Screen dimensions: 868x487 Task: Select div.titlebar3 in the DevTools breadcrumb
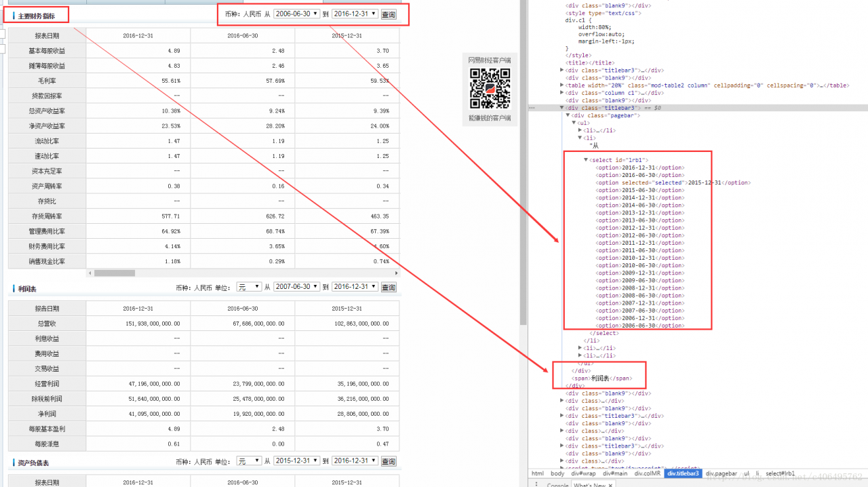point(683,473)
